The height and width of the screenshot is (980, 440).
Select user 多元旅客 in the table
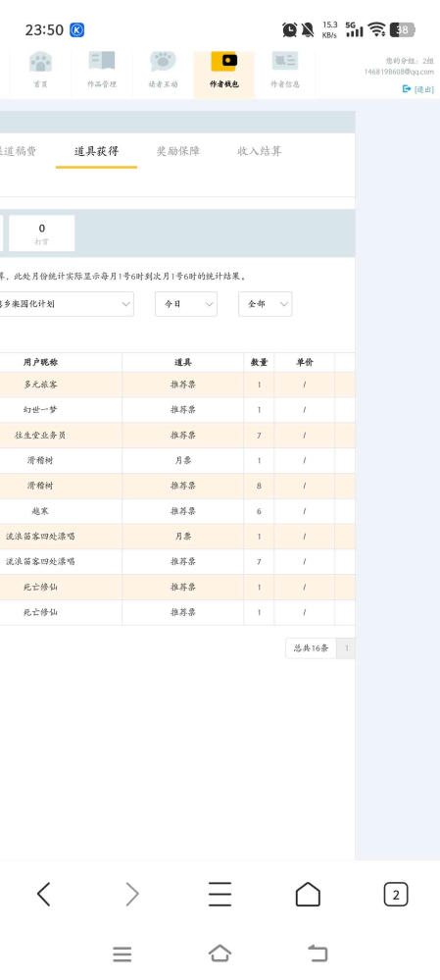[40, 385]
